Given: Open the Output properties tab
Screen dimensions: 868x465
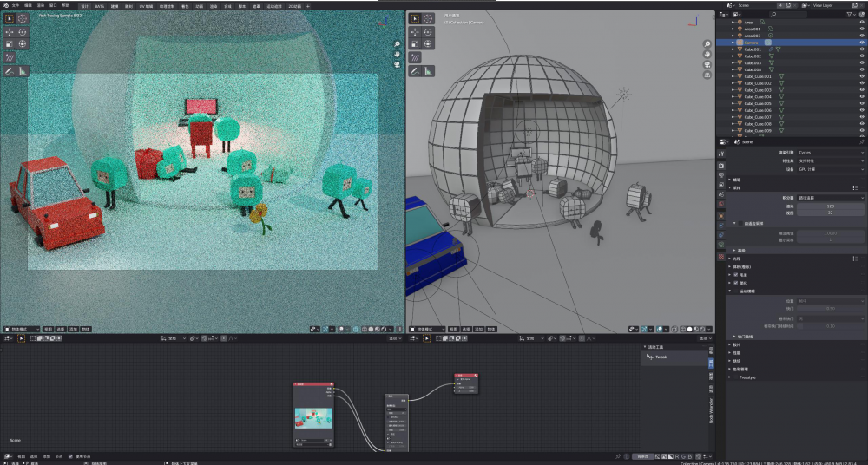Looking at the screenshot, I should tap(720, 175).
